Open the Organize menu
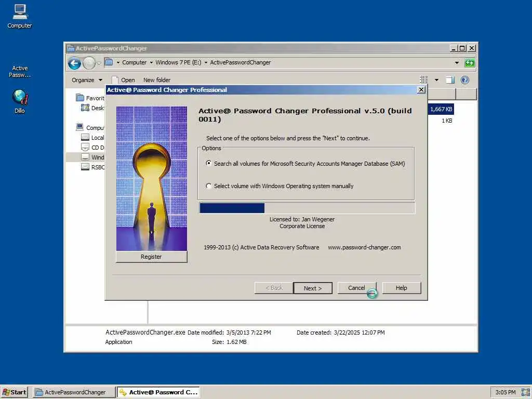532x399 pixels. click(87, 80)
